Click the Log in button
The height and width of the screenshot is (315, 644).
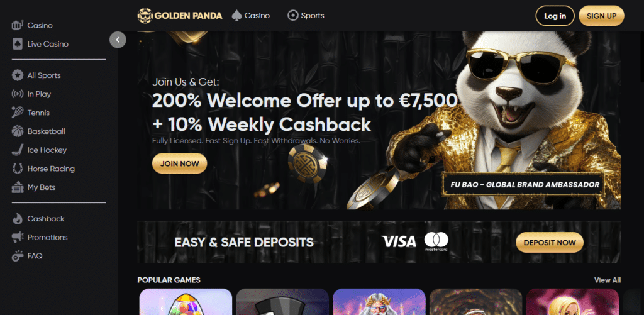pyautogui.click(x=555, y=16)
